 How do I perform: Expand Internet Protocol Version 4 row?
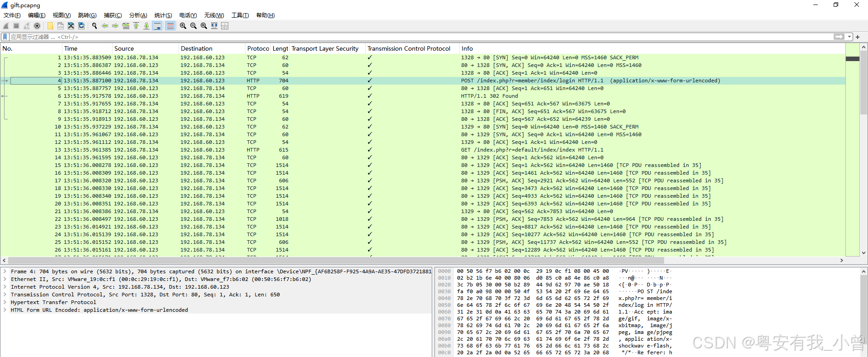click(5, 287)
